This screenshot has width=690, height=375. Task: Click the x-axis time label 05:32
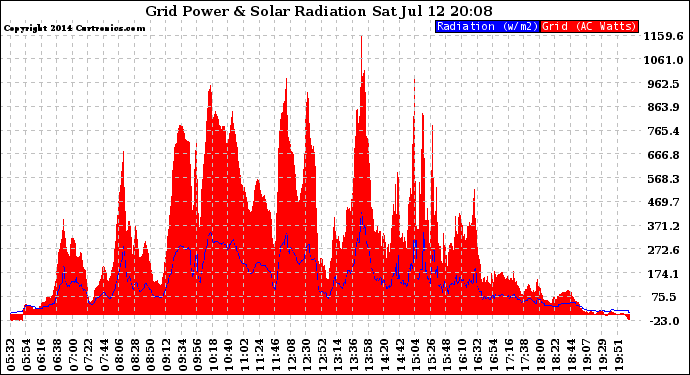(x=11, y=354)
